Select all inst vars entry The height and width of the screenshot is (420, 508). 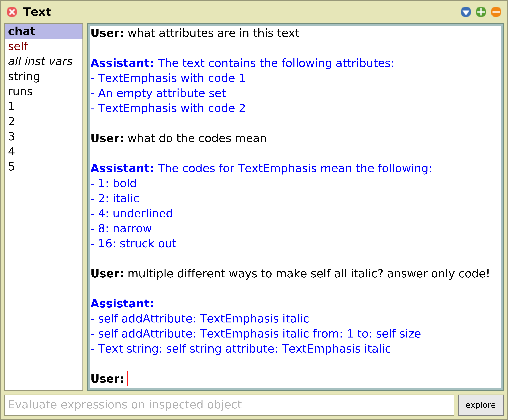[44, 61]
